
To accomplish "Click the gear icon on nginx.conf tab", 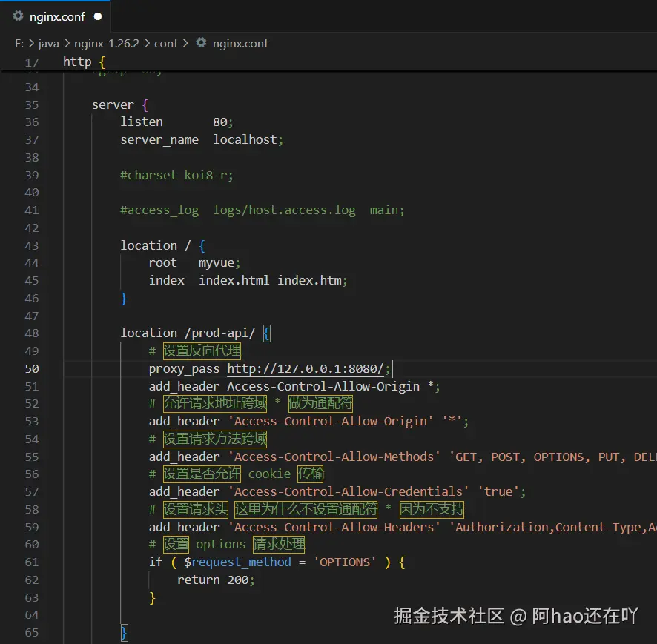I will coord(18,16).
